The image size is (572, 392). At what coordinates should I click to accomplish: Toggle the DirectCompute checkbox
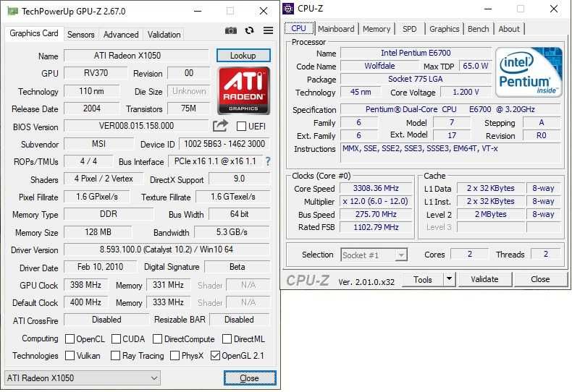pos(157,338)
